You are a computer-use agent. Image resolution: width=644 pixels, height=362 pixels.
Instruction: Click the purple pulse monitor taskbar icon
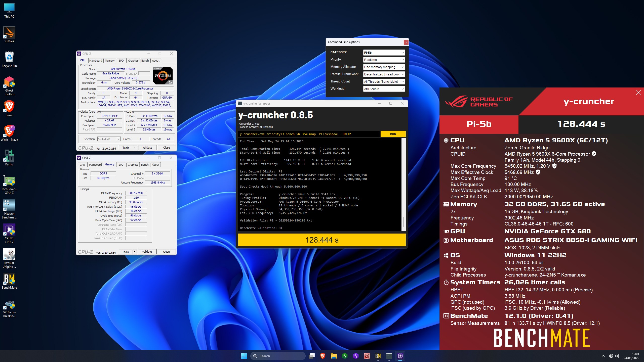(356, 356)
